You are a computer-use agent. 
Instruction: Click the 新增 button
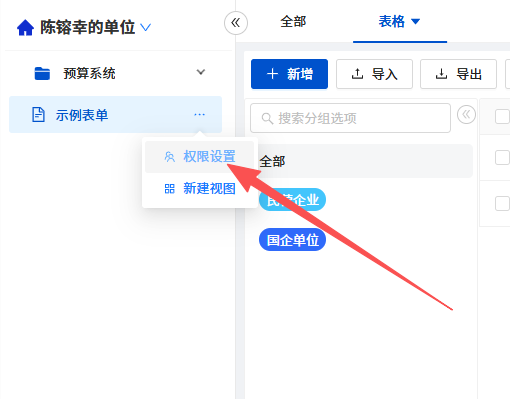click(289, 74)
